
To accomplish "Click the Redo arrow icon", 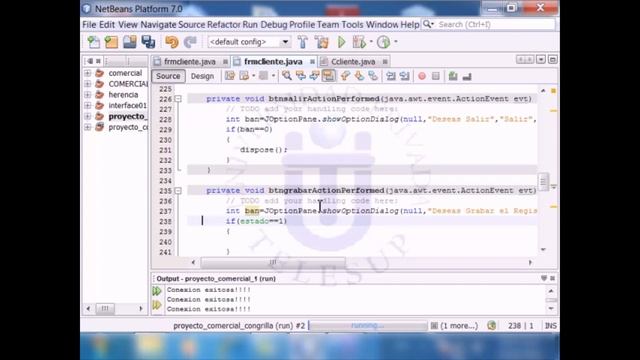I will [190, 42].
